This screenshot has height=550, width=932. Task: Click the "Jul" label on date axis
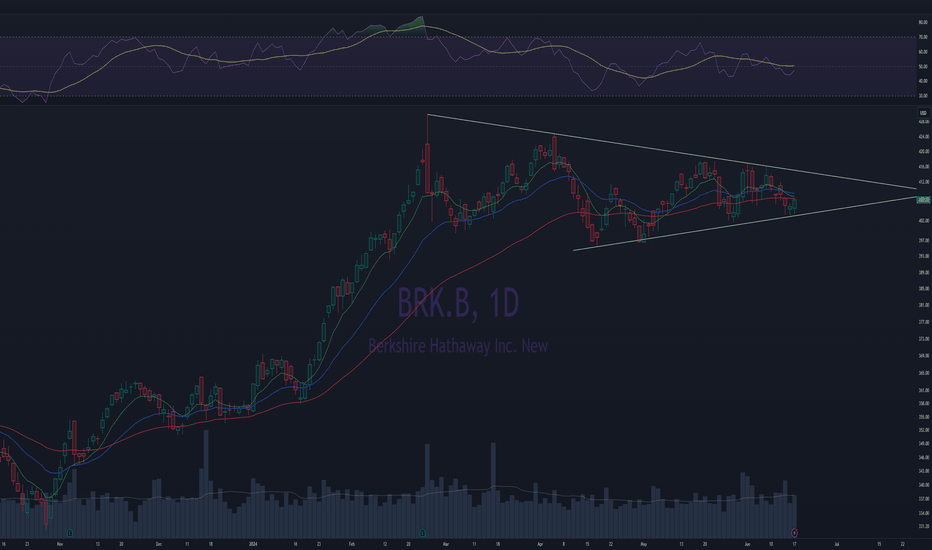pos(837,544)
